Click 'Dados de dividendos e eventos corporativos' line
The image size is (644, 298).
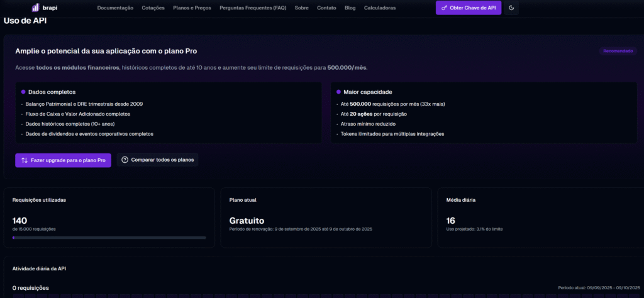click(89, 134)
